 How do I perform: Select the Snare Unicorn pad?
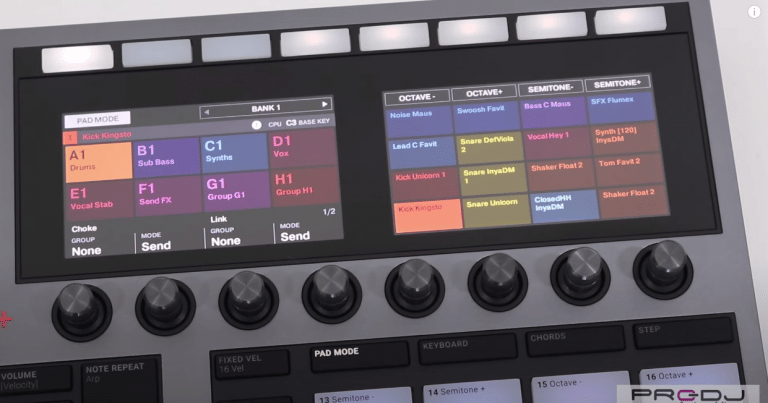497,211
